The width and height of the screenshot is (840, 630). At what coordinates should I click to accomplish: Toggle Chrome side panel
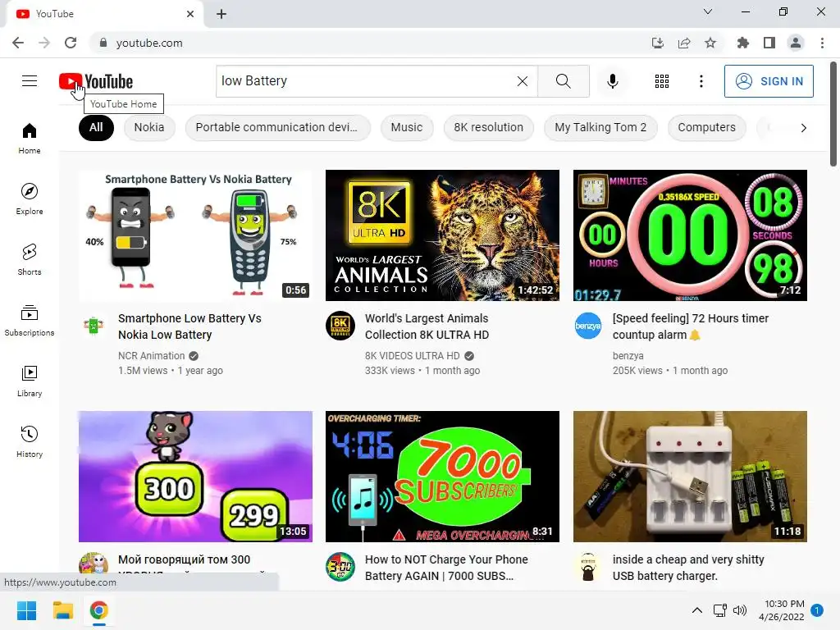coord(769,43)
